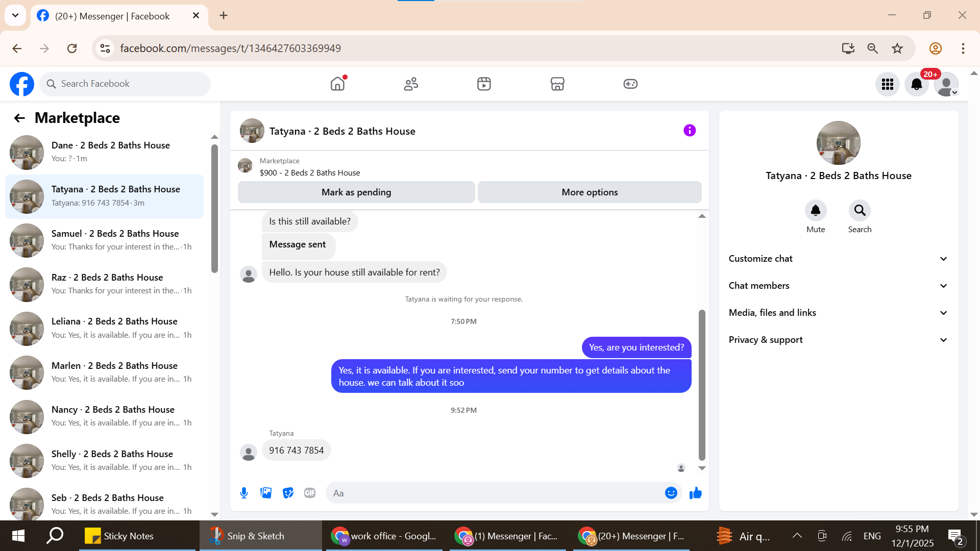Switch to Snip & Sketch taskbar app

click(260, 536)
